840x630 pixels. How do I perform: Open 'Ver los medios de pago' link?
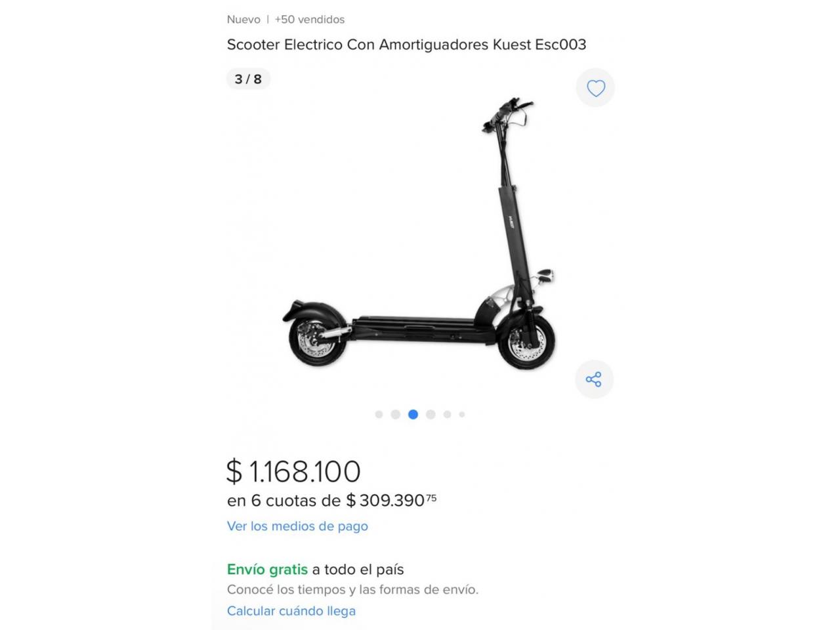point(297,526)
